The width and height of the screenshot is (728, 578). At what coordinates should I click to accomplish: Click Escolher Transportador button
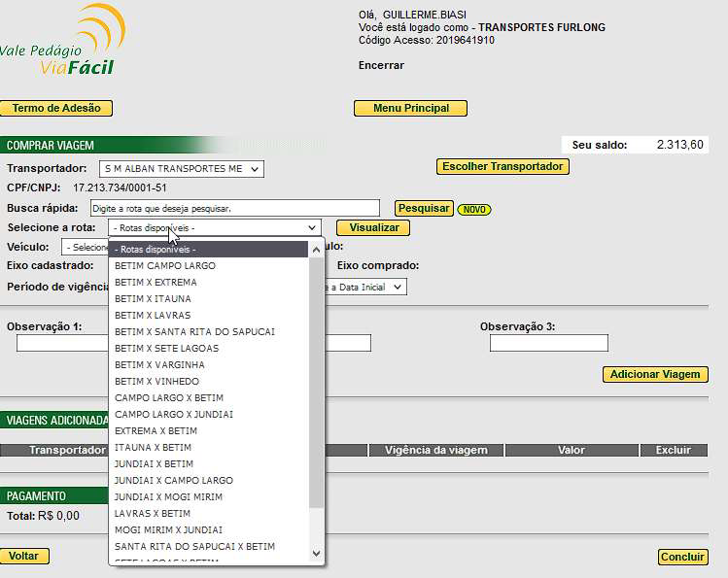click(x=502, y=166)
